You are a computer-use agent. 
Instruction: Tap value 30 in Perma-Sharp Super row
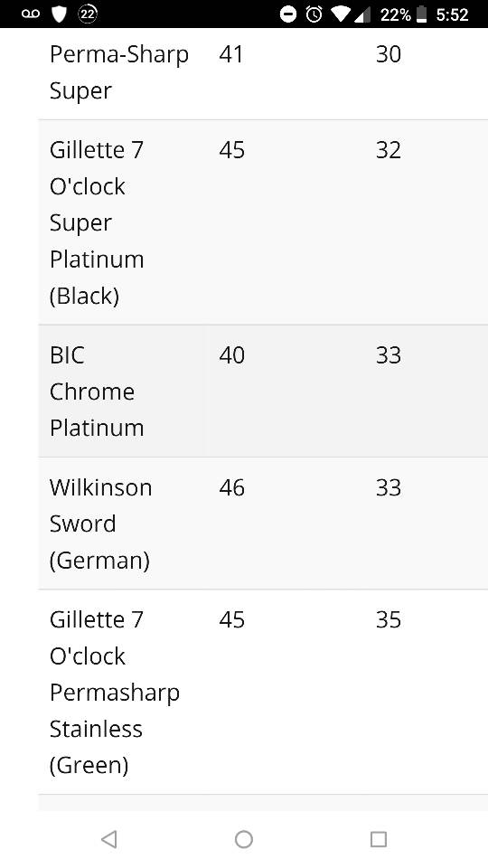click(389, 54)
